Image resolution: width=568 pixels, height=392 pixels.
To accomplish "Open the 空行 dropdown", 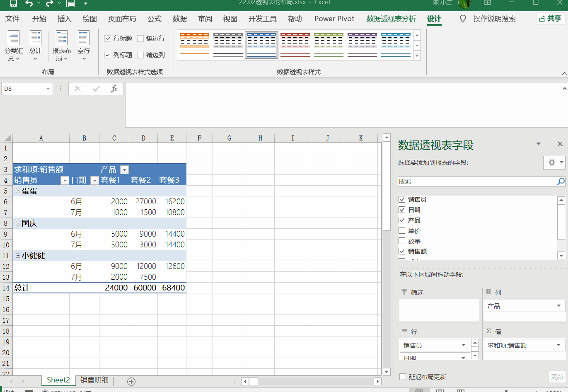I will (84, 46).
